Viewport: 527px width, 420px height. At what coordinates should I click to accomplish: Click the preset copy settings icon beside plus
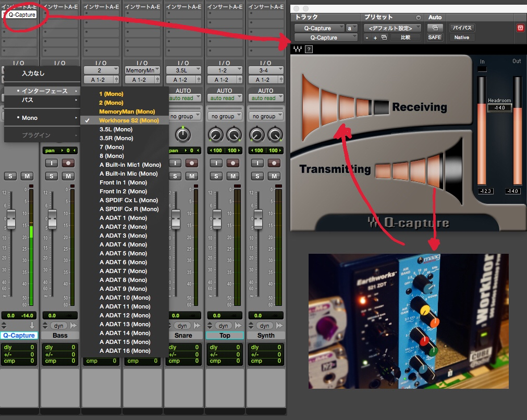(384, 38)
